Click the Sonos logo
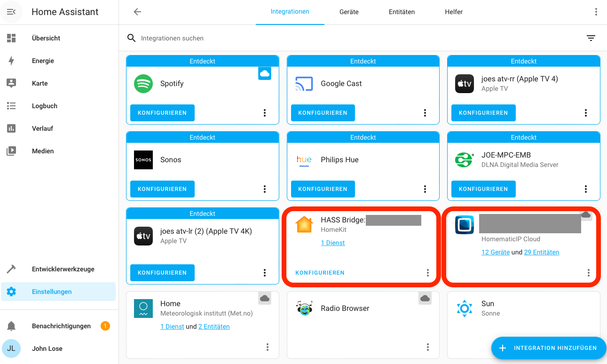Image resolution: width=607 pixels, height=364 pixels. [143, 160]
